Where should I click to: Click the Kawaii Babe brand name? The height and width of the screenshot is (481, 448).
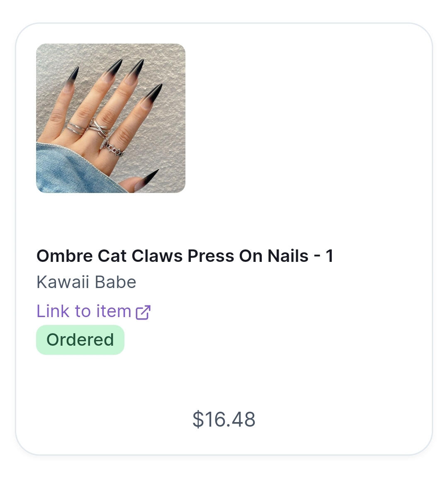pos(86,282)
